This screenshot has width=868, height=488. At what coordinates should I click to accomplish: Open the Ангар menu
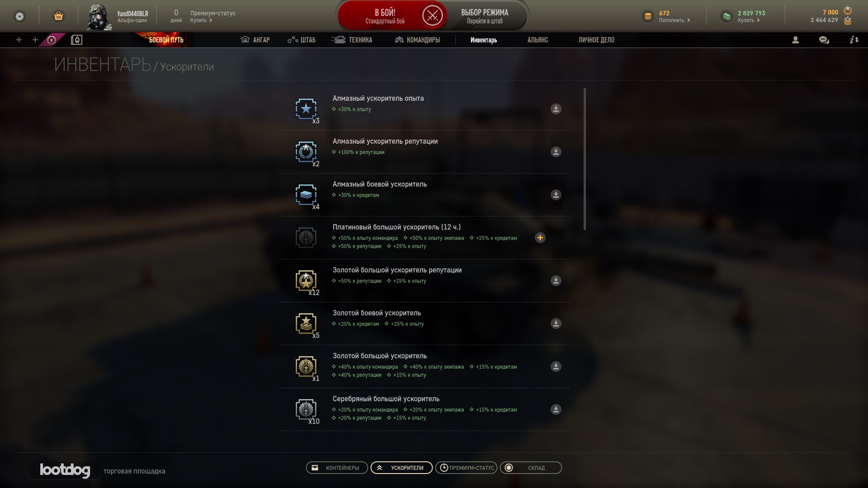pyautogui.click(x=255, y=40)
